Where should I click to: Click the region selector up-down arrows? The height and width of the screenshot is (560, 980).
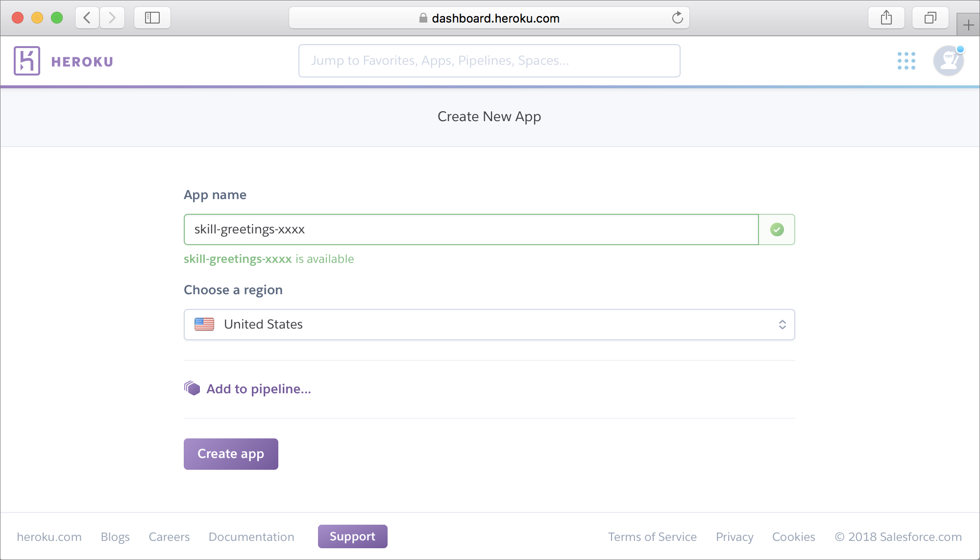pyautogui.click(x=783, y=325)
